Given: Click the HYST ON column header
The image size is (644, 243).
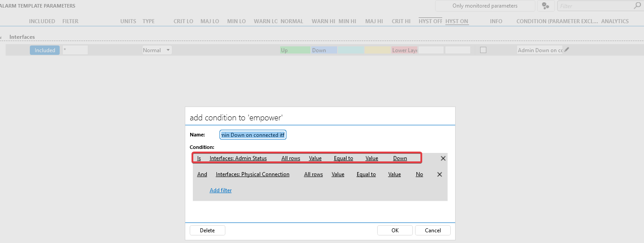Looking at the screenshot, I should pyautogui.click(x=457, y=21).
